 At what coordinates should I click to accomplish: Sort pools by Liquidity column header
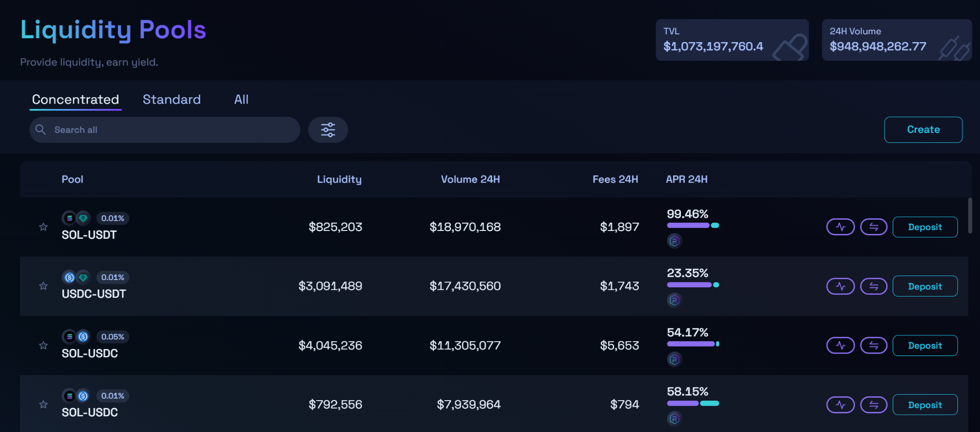pyautogui.click(x=339, y=179)
